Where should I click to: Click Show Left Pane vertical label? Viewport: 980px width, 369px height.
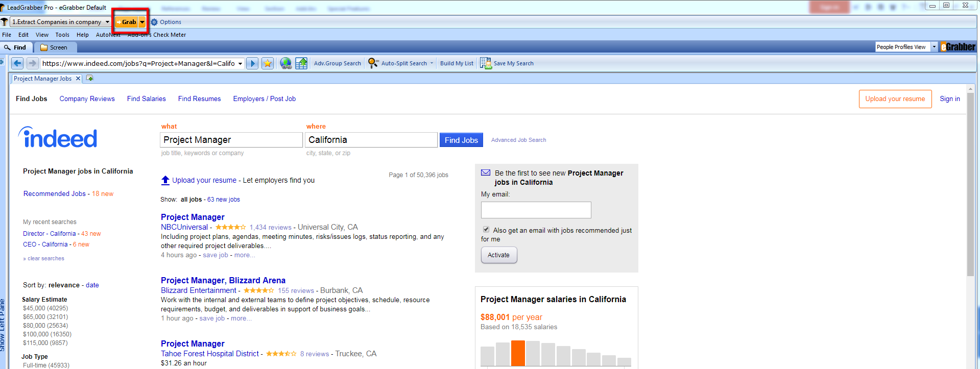click(3, 325)
